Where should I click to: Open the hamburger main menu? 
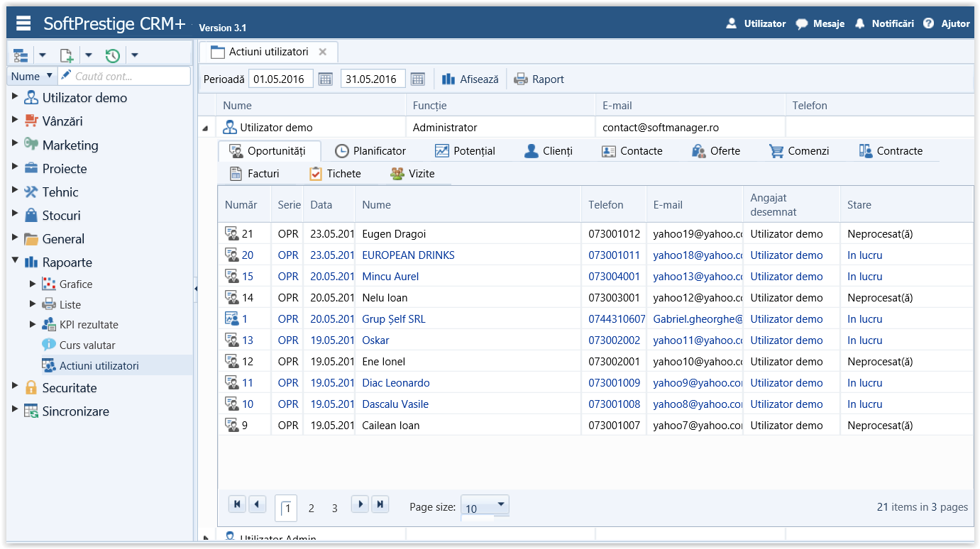click(x=23, y=23)
